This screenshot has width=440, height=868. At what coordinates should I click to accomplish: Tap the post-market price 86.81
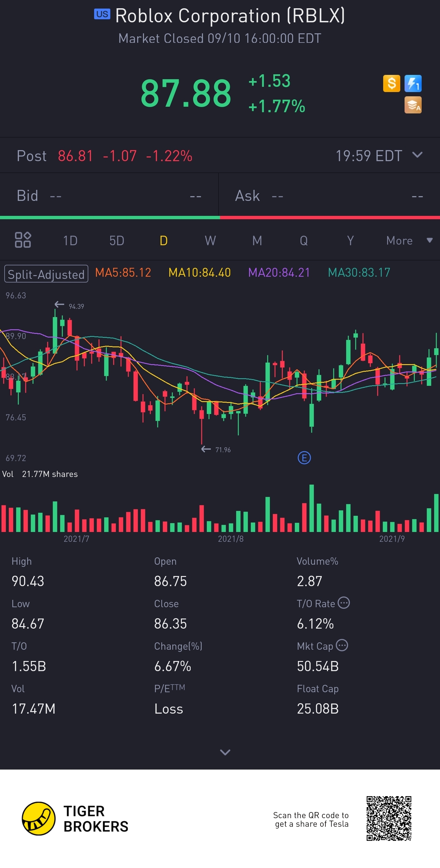tap(75, 156)
